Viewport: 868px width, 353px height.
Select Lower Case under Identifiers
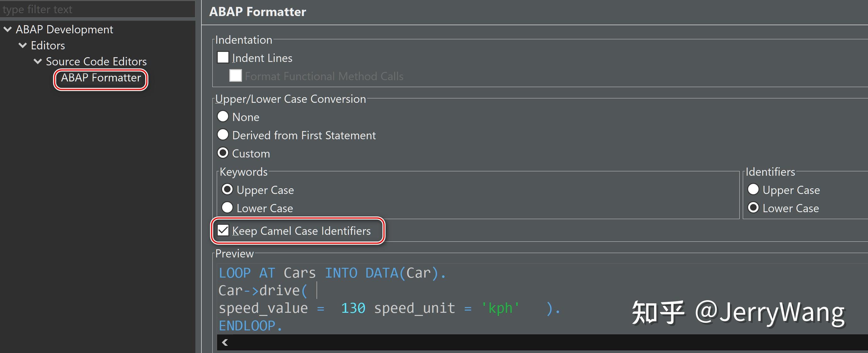[754, 208]
